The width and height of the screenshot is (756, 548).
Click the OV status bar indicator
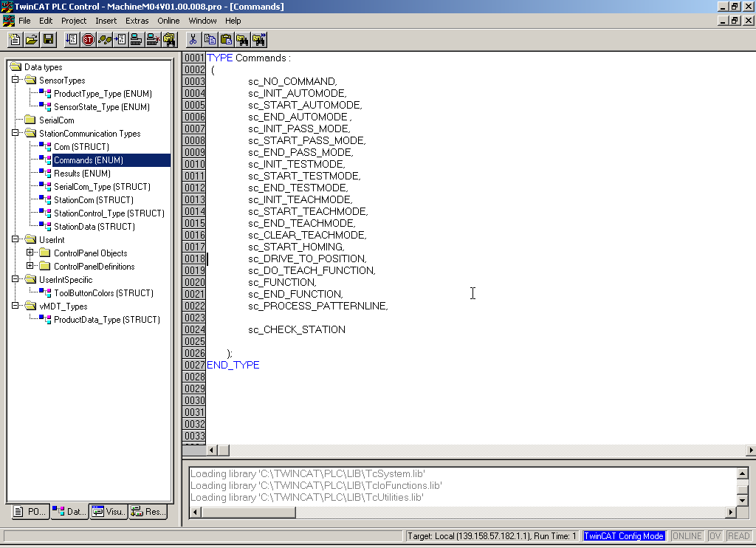715,536
